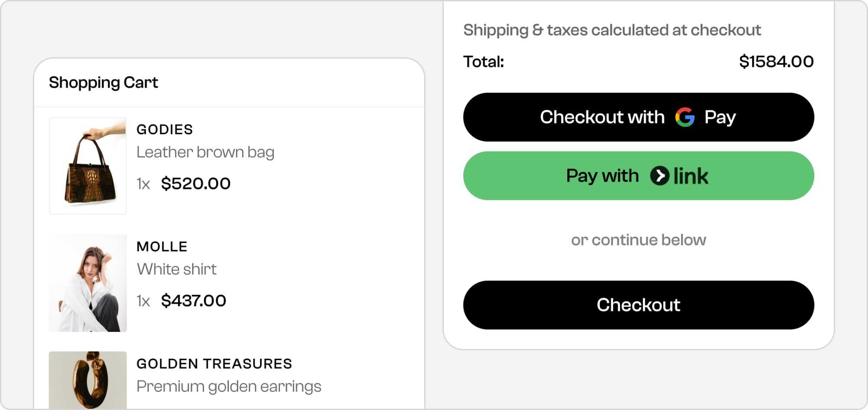The image size is (868, 410).
Task: Open the leather brown bag thumbnail
Action: pyautogui.click(x=88, y=166)
